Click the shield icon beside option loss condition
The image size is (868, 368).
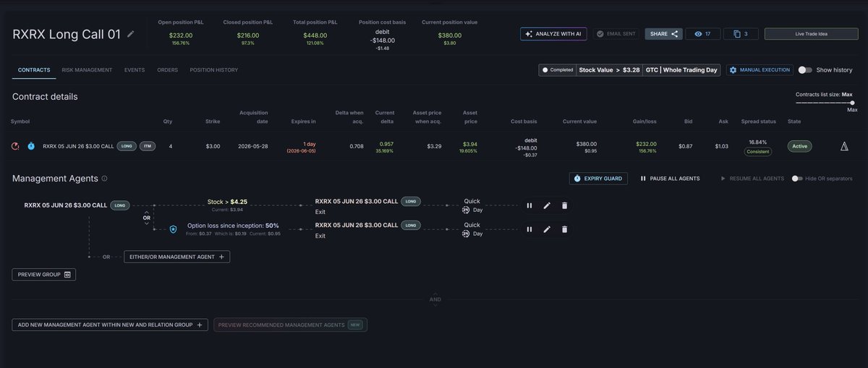tap(173, 229)
